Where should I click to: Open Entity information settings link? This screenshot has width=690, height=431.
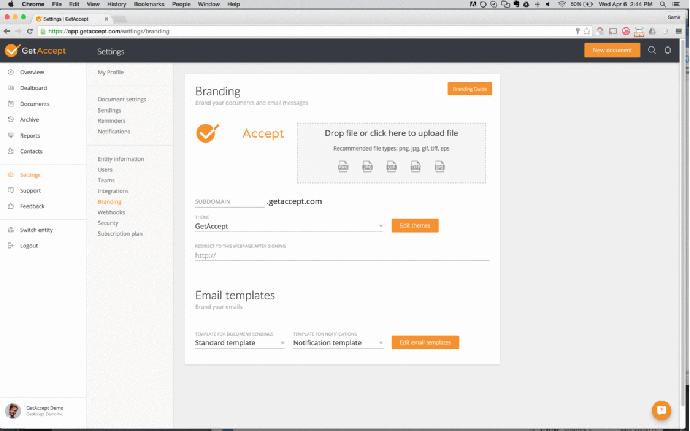coord(121,159)
